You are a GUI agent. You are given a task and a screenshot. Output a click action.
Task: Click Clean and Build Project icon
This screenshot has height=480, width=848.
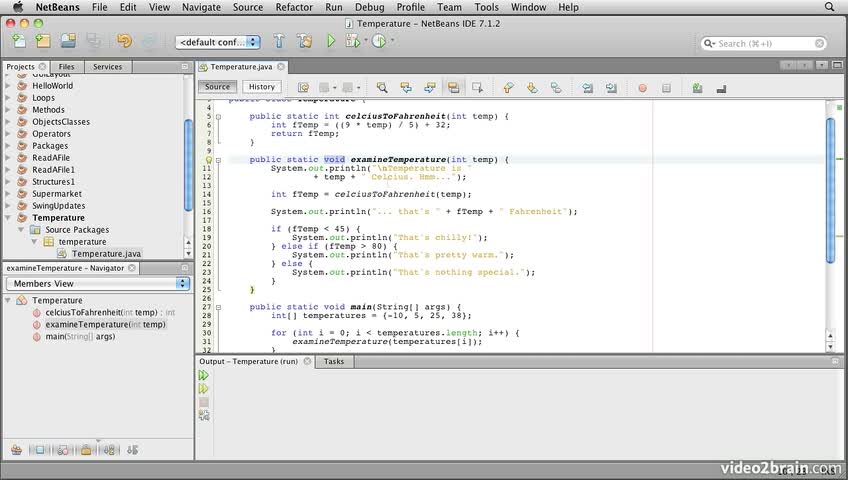pos(304,41)
